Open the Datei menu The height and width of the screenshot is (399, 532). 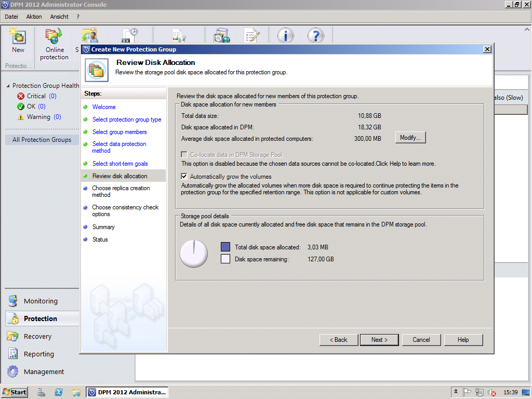pos(11,17)
